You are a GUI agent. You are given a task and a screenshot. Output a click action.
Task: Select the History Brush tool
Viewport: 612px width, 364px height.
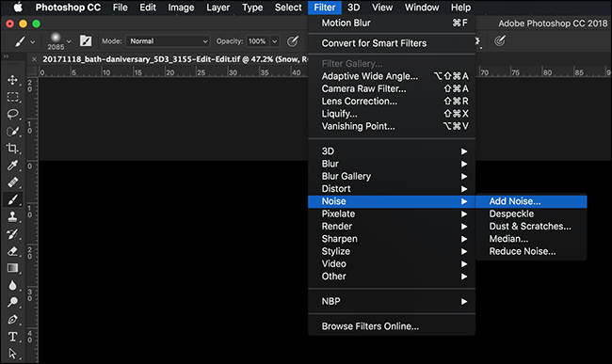[12, 234]
